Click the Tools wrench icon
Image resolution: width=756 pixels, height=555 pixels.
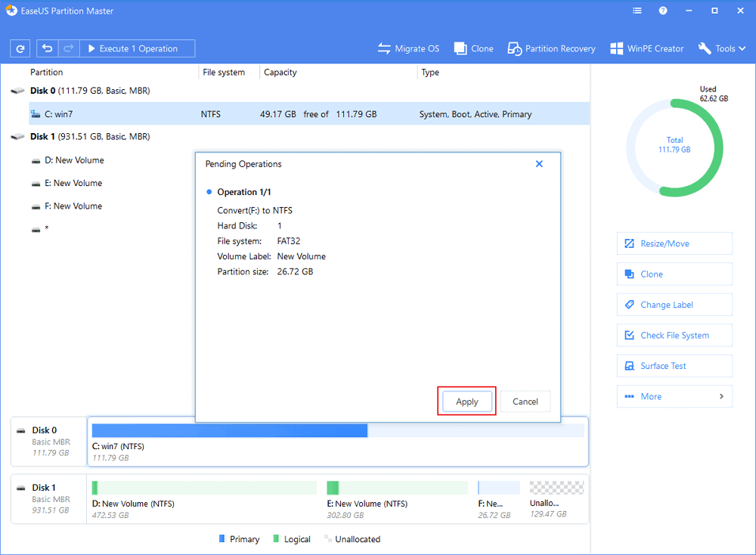click(705, 48)
